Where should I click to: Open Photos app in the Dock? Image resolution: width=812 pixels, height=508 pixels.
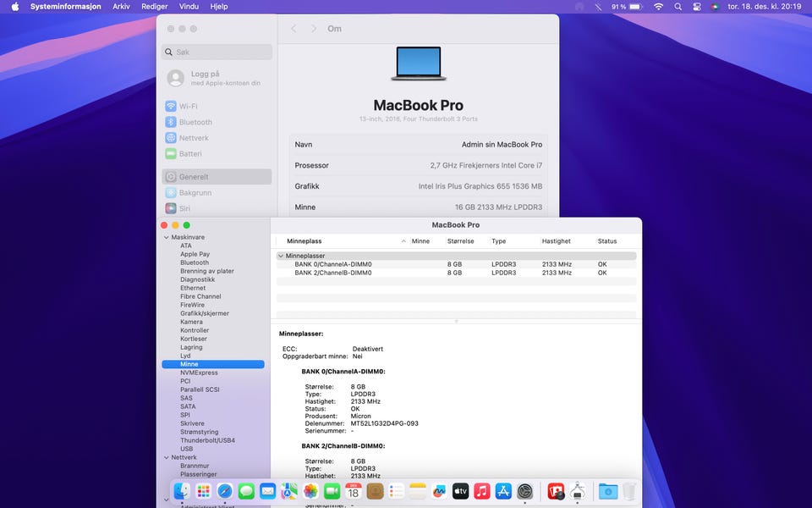tap(310, 490)
